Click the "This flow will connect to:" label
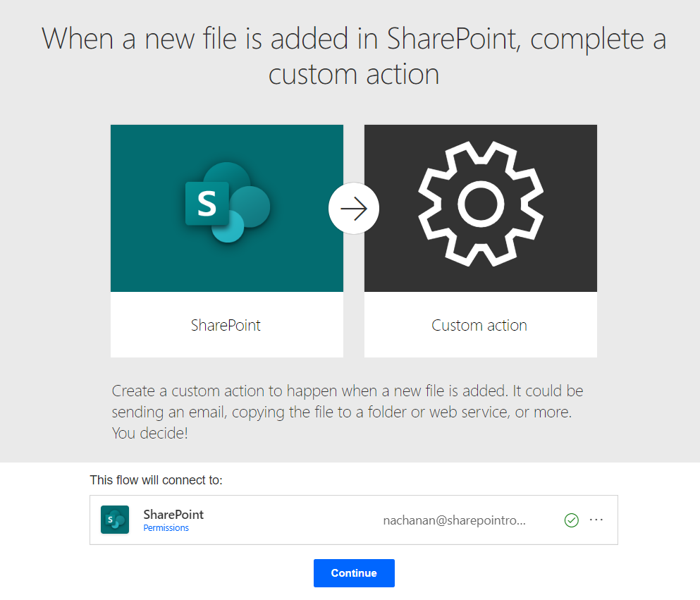Viewport: 700px width, 600px height. pos(156,480)
